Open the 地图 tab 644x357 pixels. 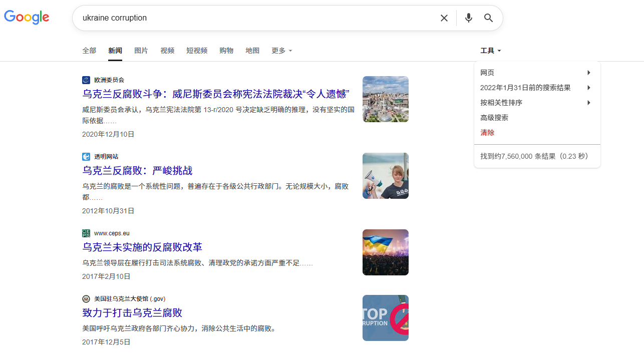tap(252, 51)
